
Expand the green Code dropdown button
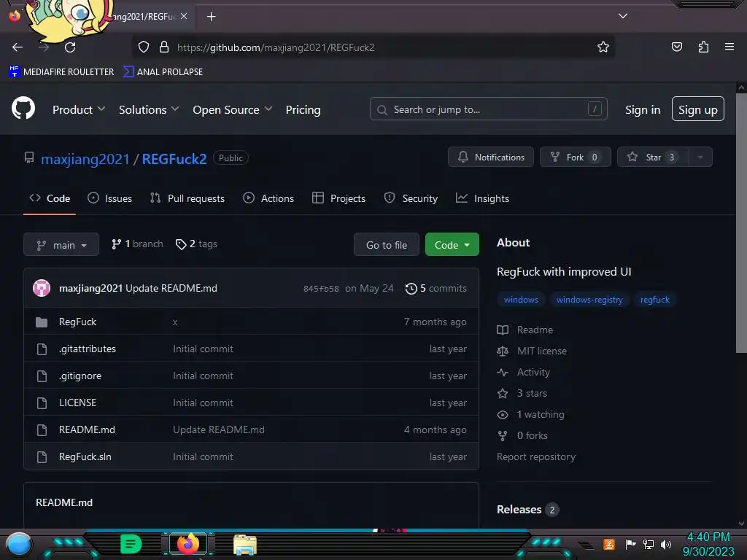click(x=452, y=244)
